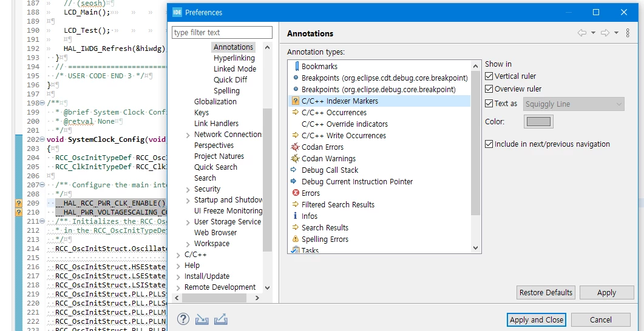
Task: Collapse comment block at line 198
Action: [42, 103]
